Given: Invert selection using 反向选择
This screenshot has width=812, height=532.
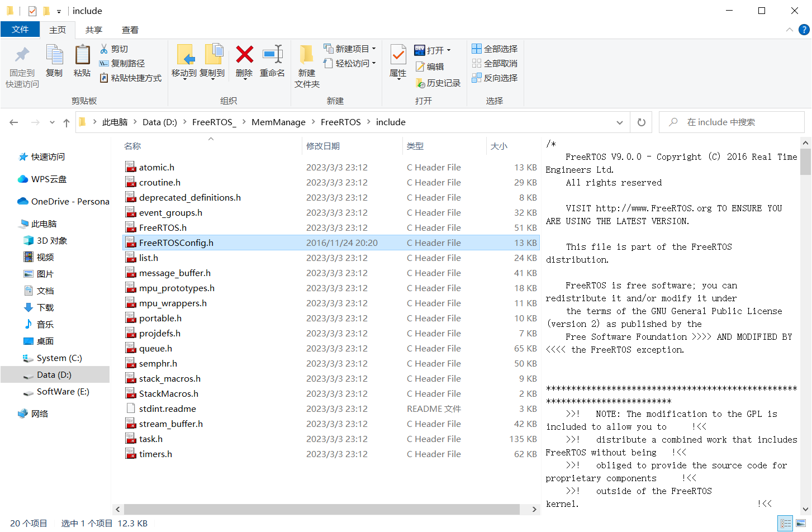Looking at the screenshot, I should pos(494,78).
